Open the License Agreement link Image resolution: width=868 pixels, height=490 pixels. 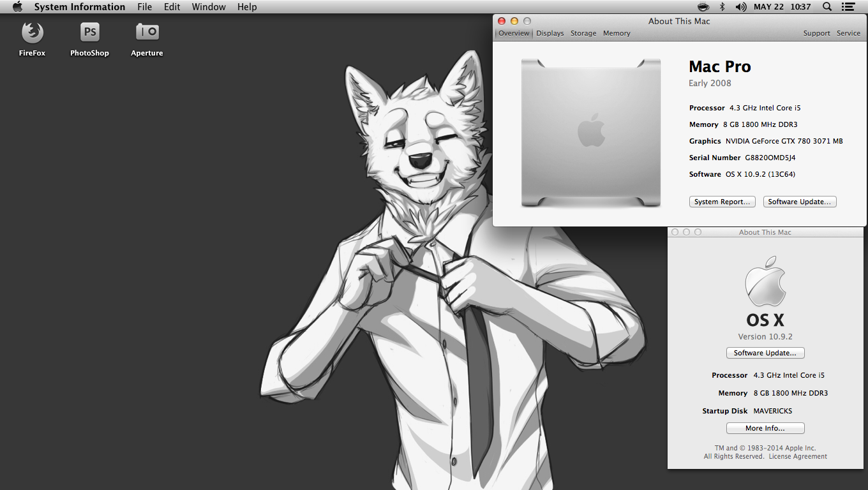click(x=797, y=457)
